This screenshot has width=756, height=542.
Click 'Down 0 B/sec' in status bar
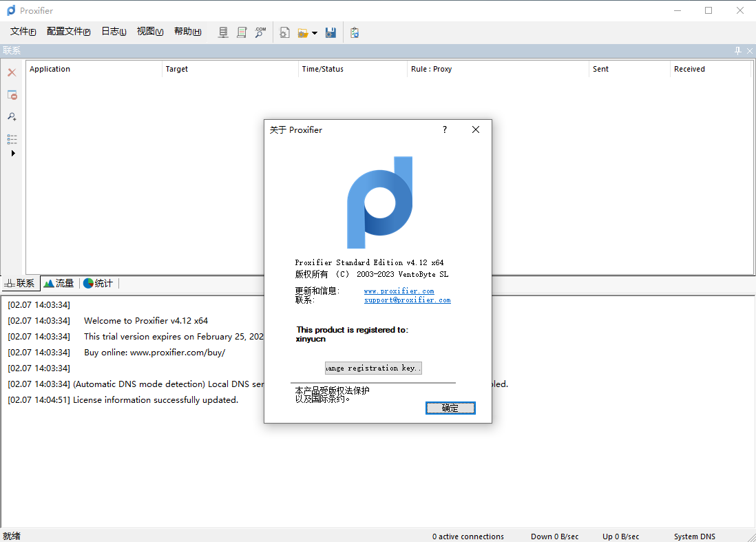554,536
